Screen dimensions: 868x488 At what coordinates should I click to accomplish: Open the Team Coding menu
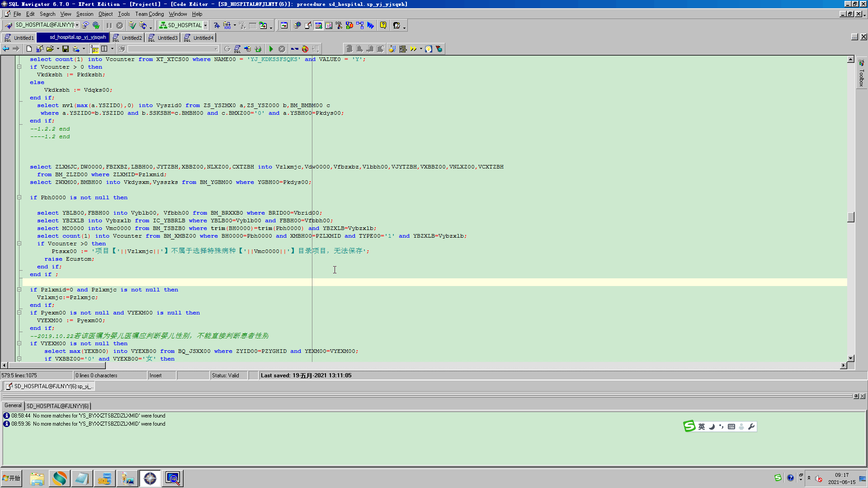coord(149,14)
